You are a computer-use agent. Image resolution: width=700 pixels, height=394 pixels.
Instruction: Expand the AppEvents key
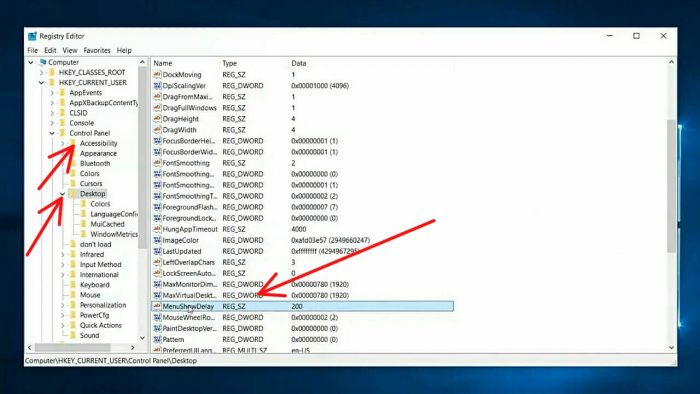[52, 93]
